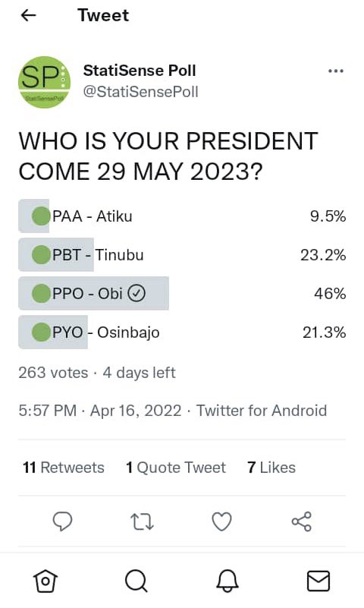Open the Notifications bell icon
364x608 pixels.
tap(227, 581)
